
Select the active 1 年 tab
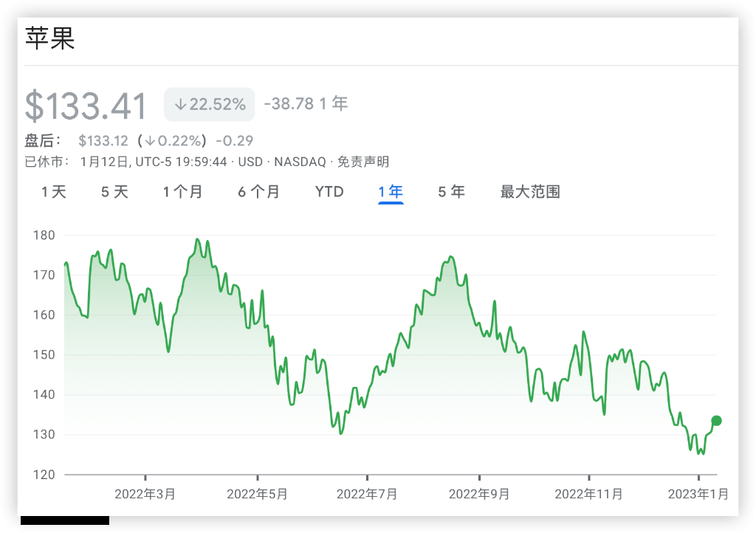click(x=391, y=192)
